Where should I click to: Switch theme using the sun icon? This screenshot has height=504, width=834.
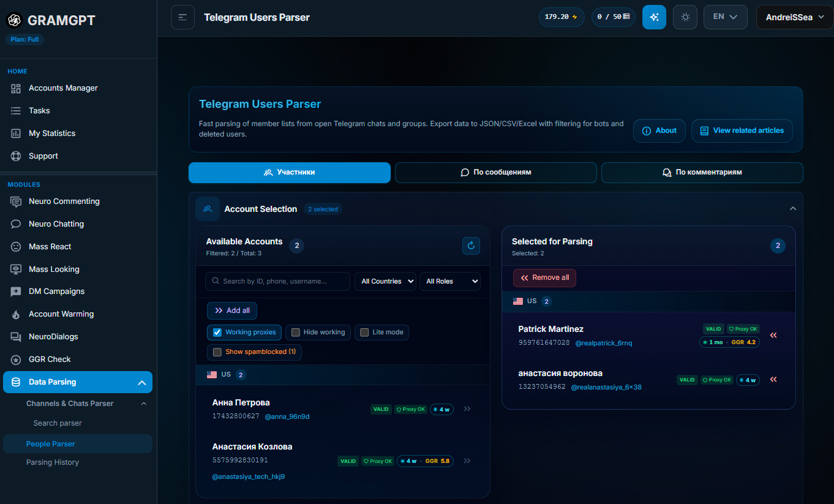(x=685, y=17)
